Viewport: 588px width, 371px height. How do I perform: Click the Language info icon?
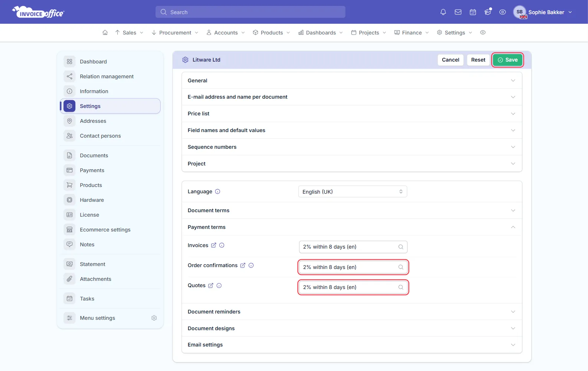click(x=218, y=191)
